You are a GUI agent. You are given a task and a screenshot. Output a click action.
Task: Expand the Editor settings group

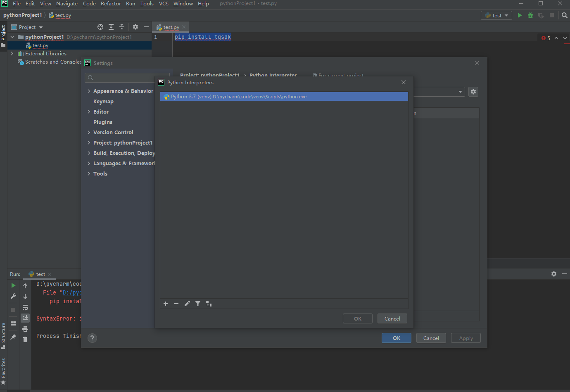click(x=89, y=112)
